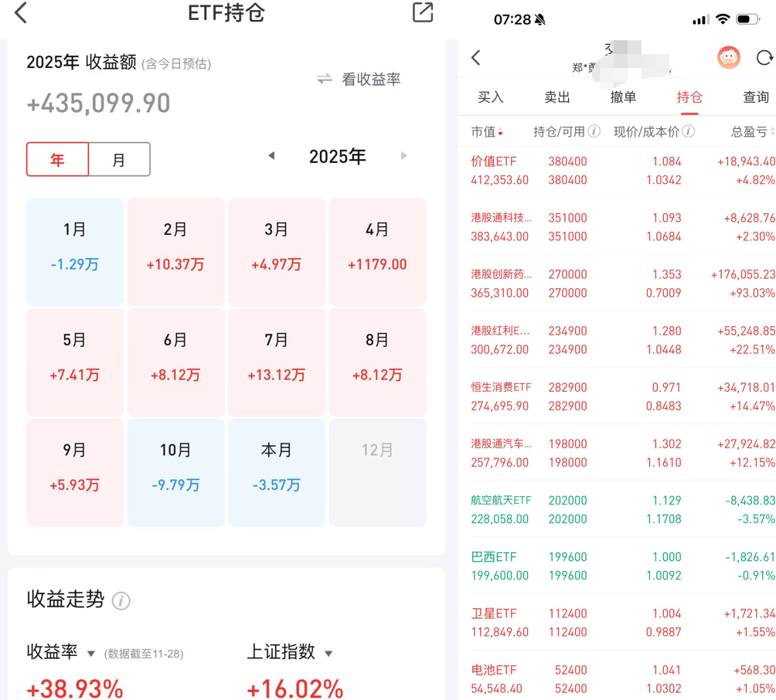
Task: Tap the back arrow on ETF持仓 page
Action: pos(21,14)
